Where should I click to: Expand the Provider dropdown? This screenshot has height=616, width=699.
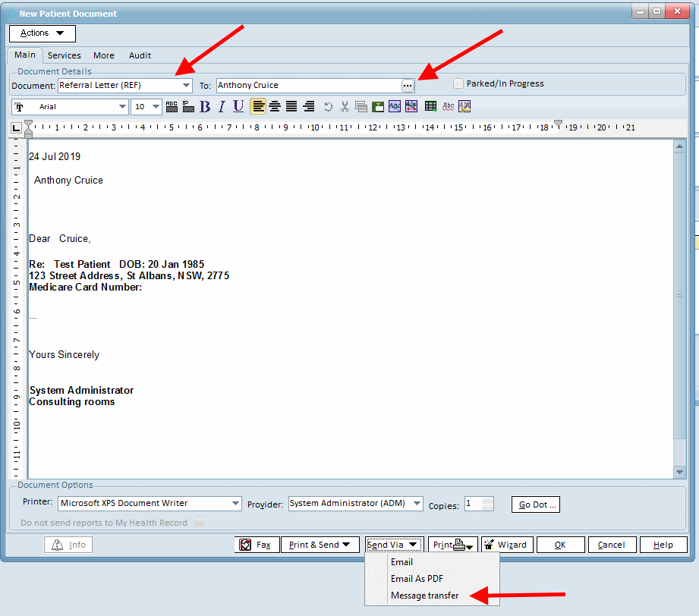click(417, 504)
